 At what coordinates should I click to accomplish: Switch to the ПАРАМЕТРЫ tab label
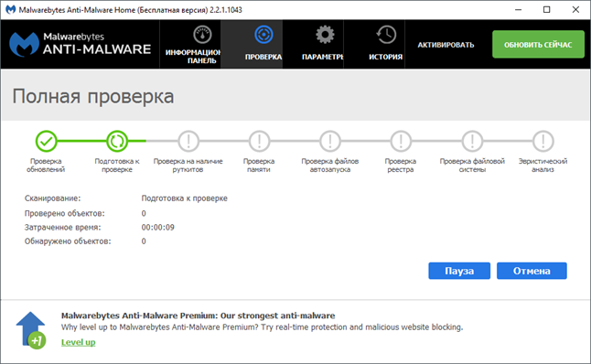pyautogui.click(x=323, y=57)
